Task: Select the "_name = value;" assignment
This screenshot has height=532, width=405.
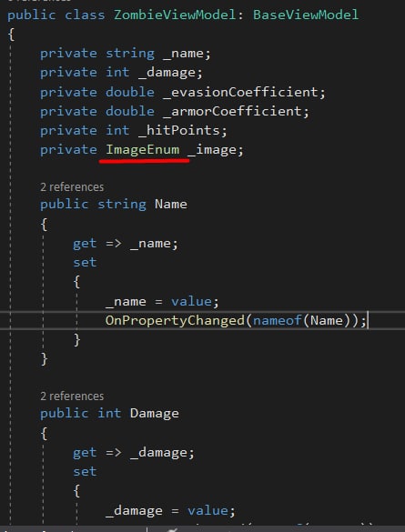Action: [x=162, y=302]
